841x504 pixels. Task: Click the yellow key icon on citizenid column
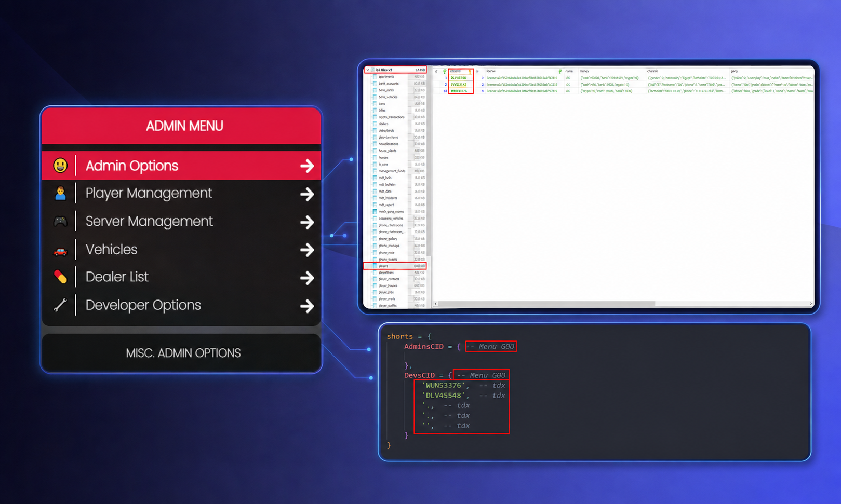click(x=470, y=72)
